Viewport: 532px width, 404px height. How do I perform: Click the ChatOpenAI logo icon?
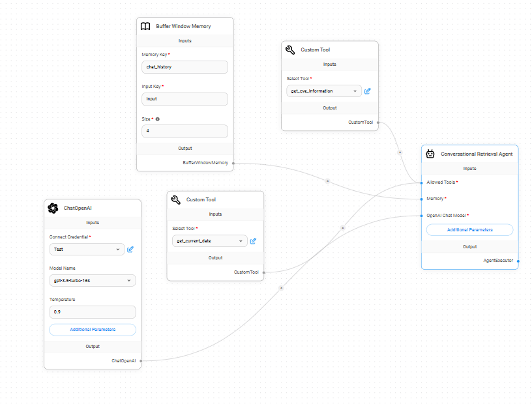[x=53, y=209]
